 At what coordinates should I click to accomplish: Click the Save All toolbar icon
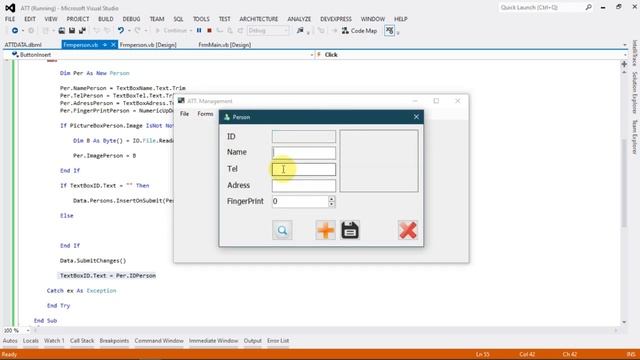pyautogui.click(x=82, y=31)
